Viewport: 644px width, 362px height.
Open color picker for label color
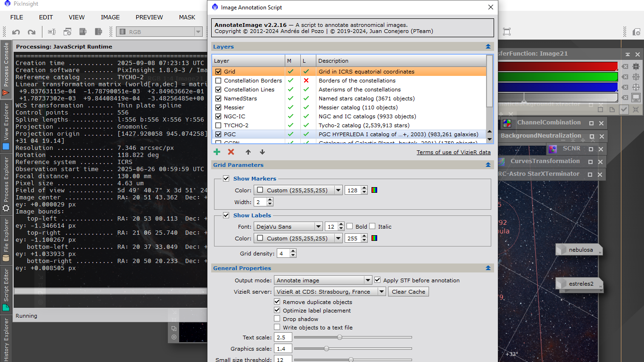coord(374,239)
